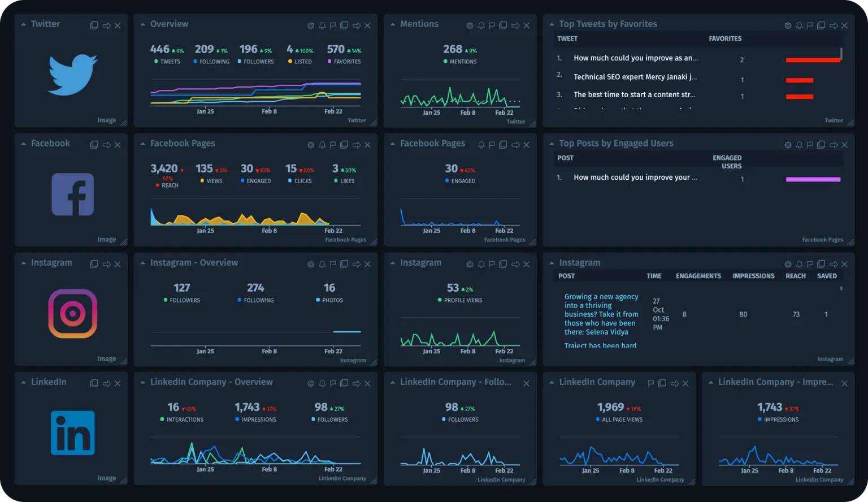Click copy icon on LinkedIn image widget
The width and height of the screenshot is (868, 502).
pos(94,383)
